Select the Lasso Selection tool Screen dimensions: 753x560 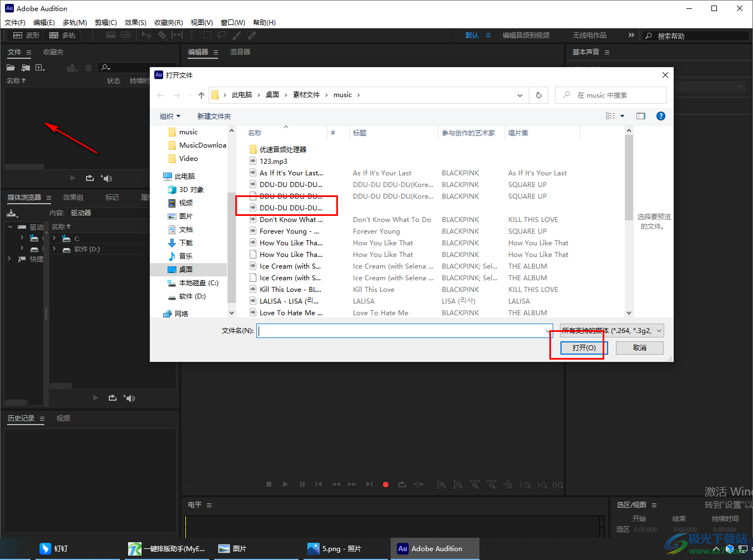(x=222, y=35)
